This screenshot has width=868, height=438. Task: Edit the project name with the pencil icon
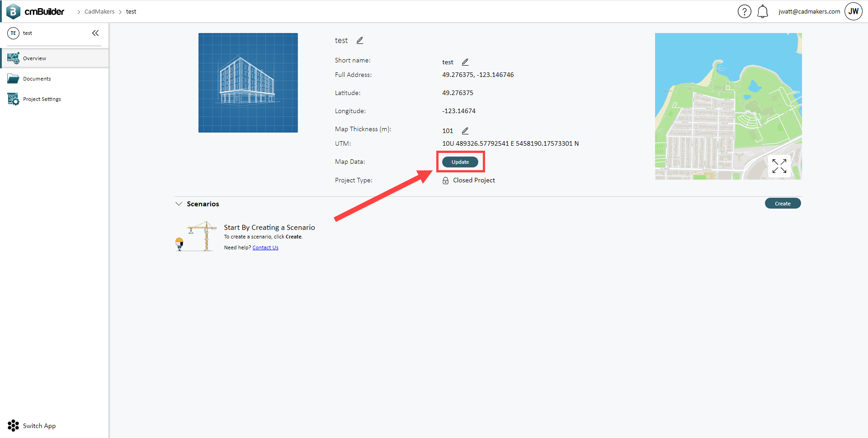click(x=360, y=40)
